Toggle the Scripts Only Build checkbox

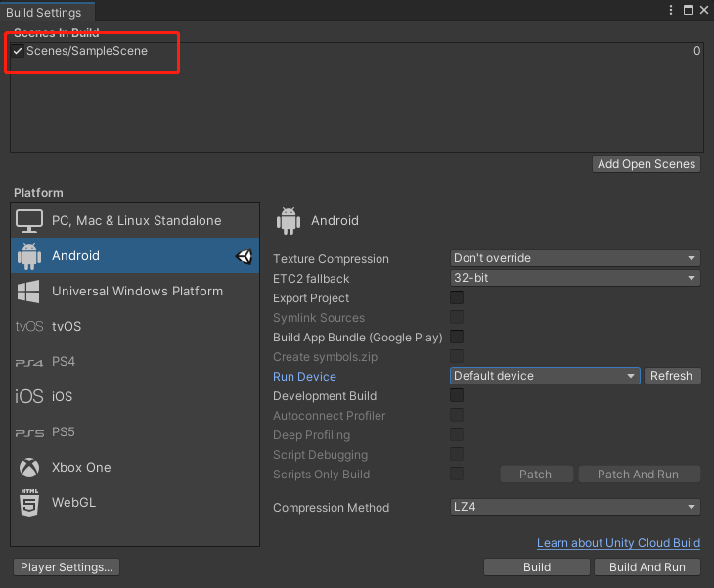tap(457, 475)
